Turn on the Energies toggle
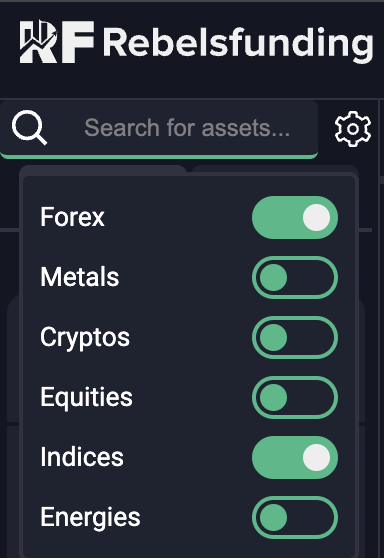This screenshot has width=384, height=558. pyautogui.click(x=295, y=517)
